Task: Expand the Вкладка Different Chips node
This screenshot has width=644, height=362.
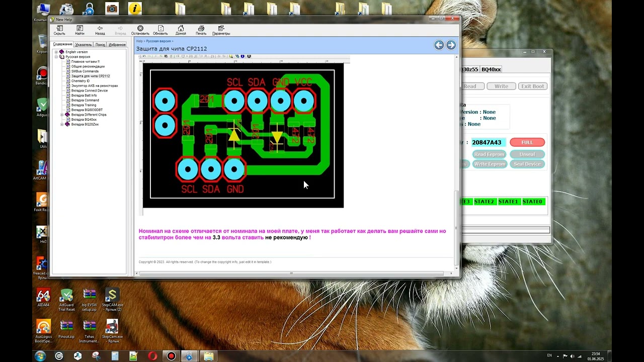Action: (62, 115)
